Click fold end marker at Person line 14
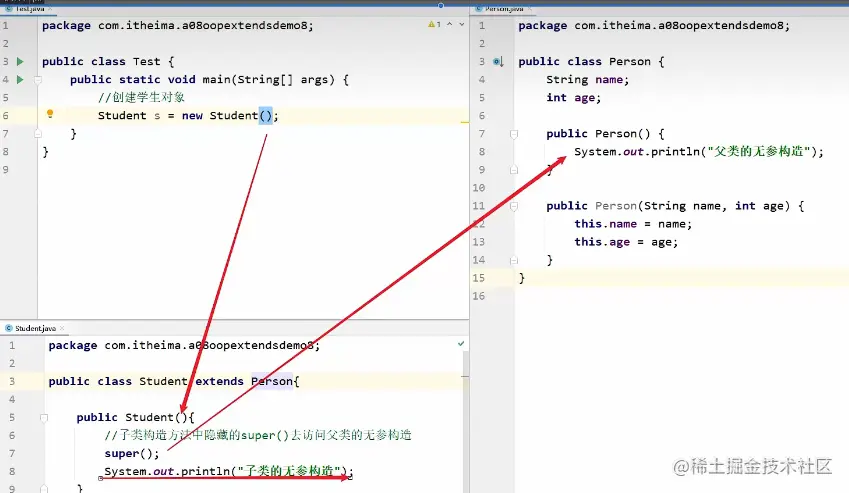Viewport: 849px width, 493px height. (514, 260)
